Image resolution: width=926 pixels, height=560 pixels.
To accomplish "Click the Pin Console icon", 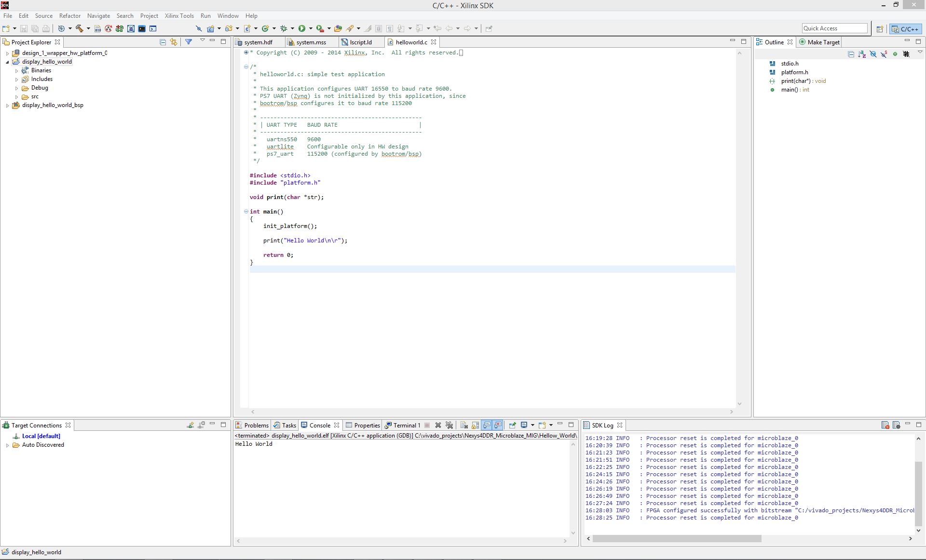I will coord(512,425).
